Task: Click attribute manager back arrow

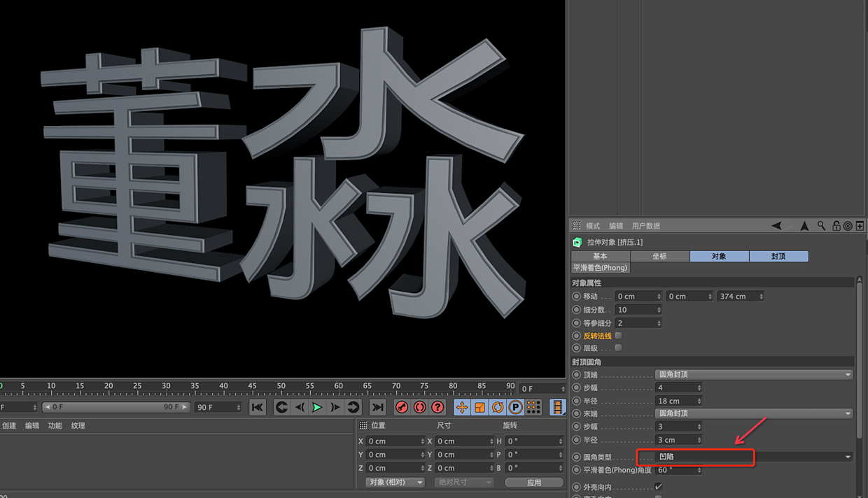Action: coord(776,226)
